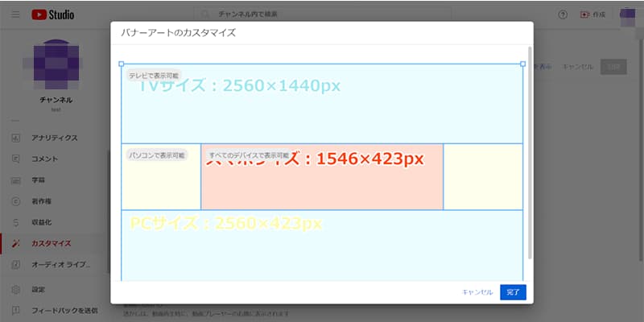Click the 設定 gear icon

click(15, 290)
